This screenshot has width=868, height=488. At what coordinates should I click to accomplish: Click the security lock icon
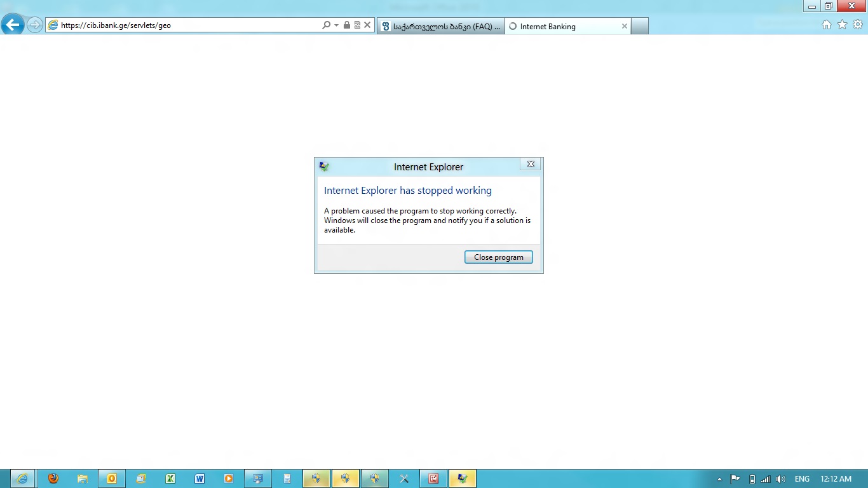pyautogui.click(x=346, y=25)
